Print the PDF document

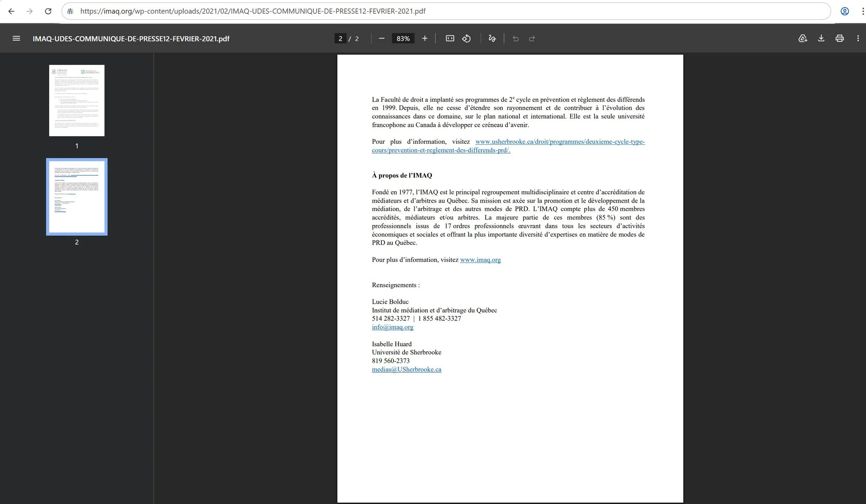point(839,38)
